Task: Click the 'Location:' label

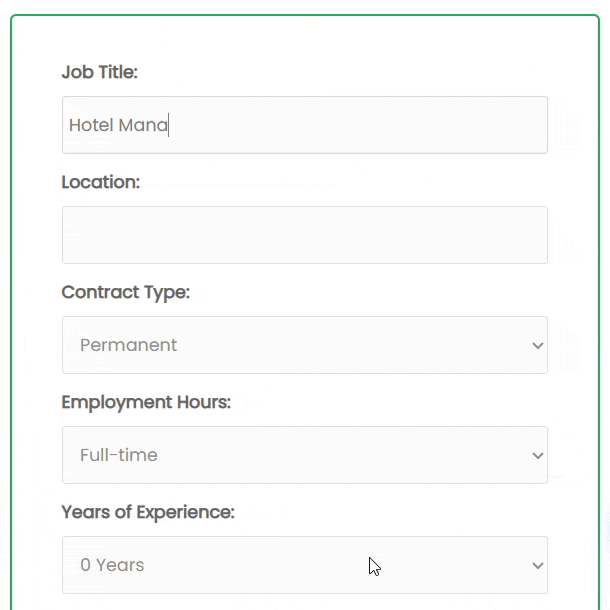Action: [x=100, y=182]
